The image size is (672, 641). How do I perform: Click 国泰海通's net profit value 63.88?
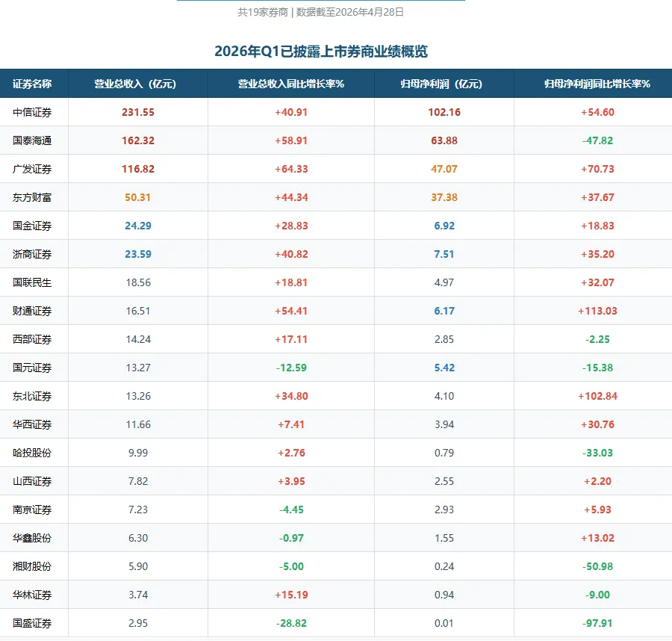[x=444, y=140]
